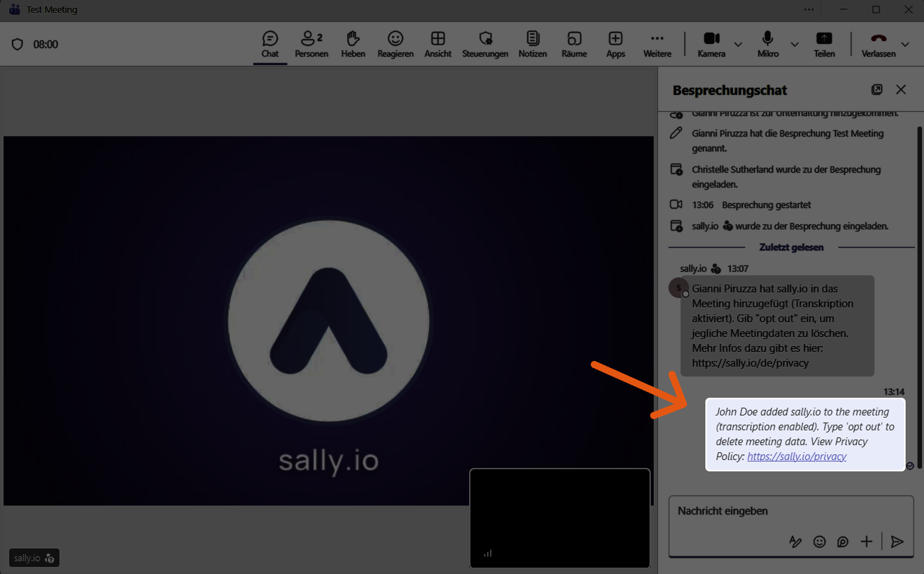This screenshot has height=574, width=924.
Task: Toggle the Mikro microphone mute
Action: pyautogui.click(x=768, y=44)
